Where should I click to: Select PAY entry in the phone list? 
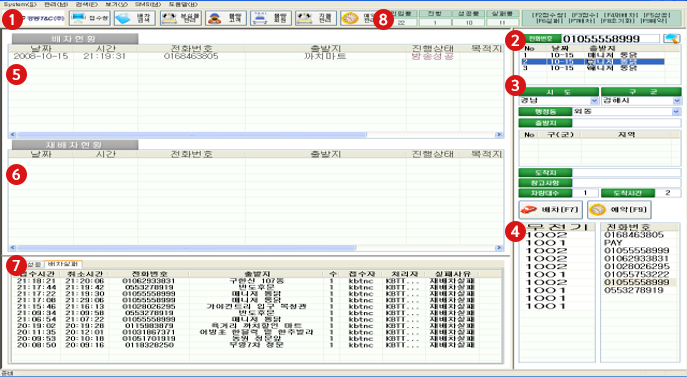(613, 243)
